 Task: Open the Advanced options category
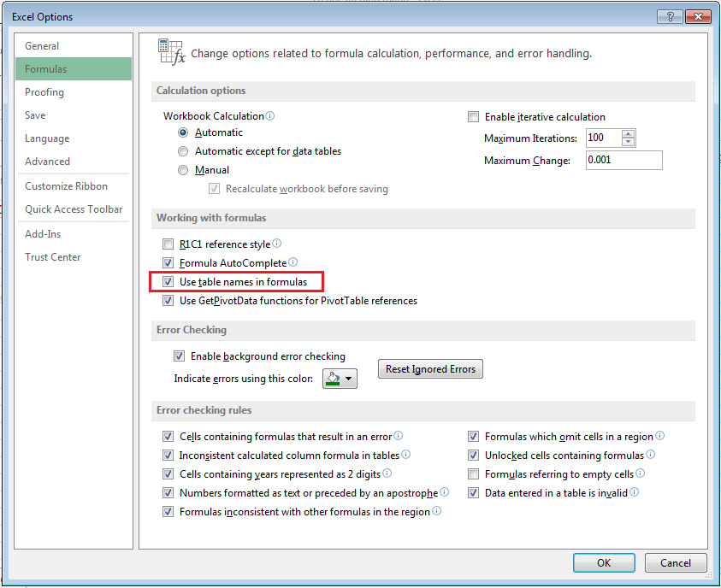pos(48,162)
